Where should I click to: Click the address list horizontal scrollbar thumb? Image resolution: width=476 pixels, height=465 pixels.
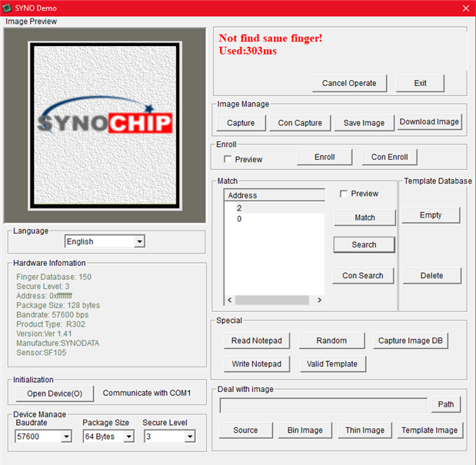pos(272,300)
